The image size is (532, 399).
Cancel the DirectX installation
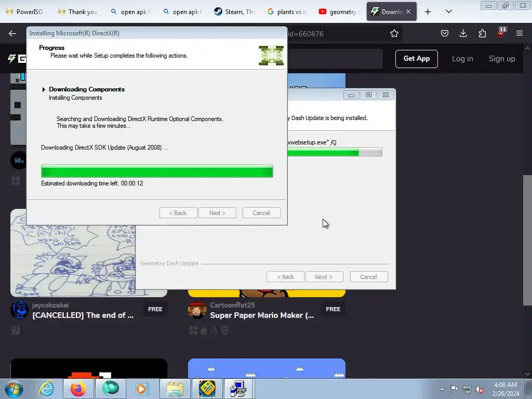[261, 212]
